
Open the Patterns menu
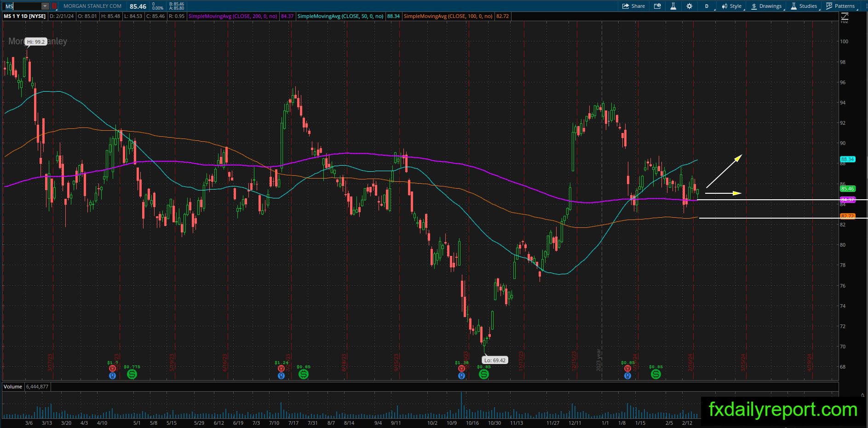click(840, 6)
